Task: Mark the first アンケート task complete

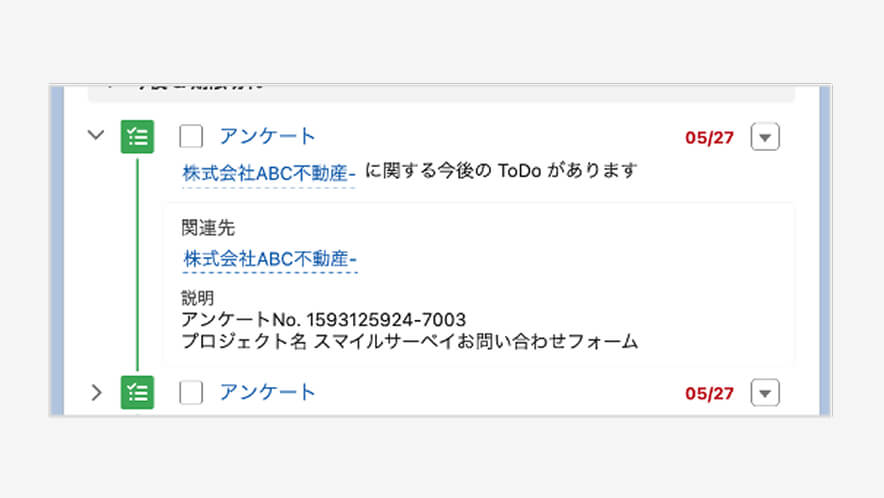Action: [191, 137]
